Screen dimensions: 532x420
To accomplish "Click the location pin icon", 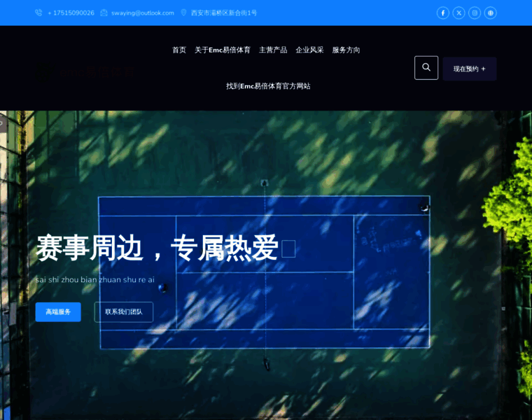I will 183,13.
